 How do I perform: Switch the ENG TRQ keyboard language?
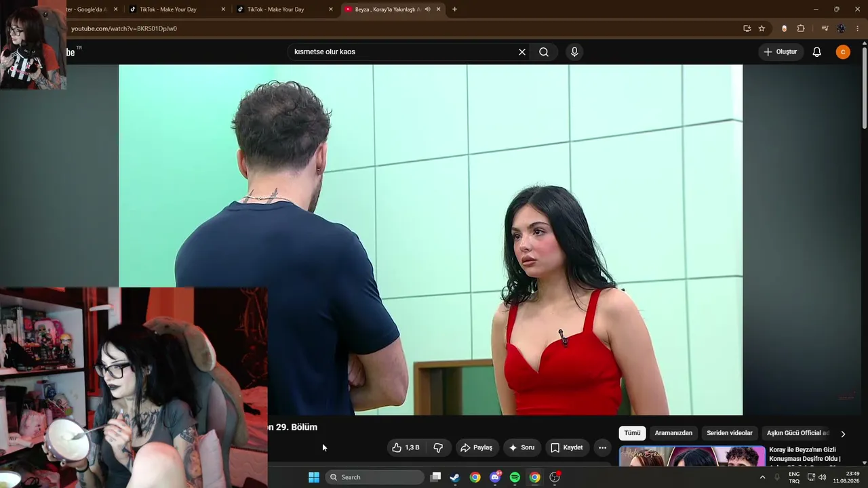pos(794,477)
